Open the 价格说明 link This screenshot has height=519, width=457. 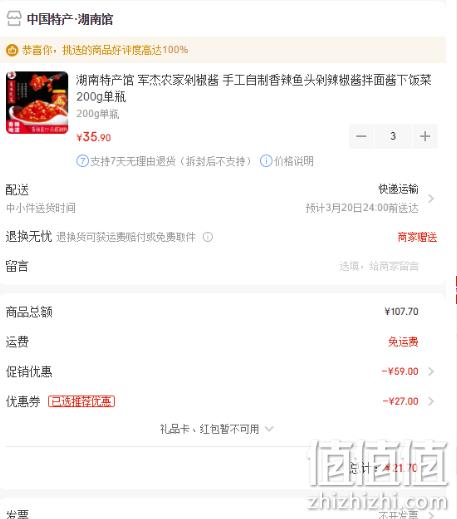294,161
